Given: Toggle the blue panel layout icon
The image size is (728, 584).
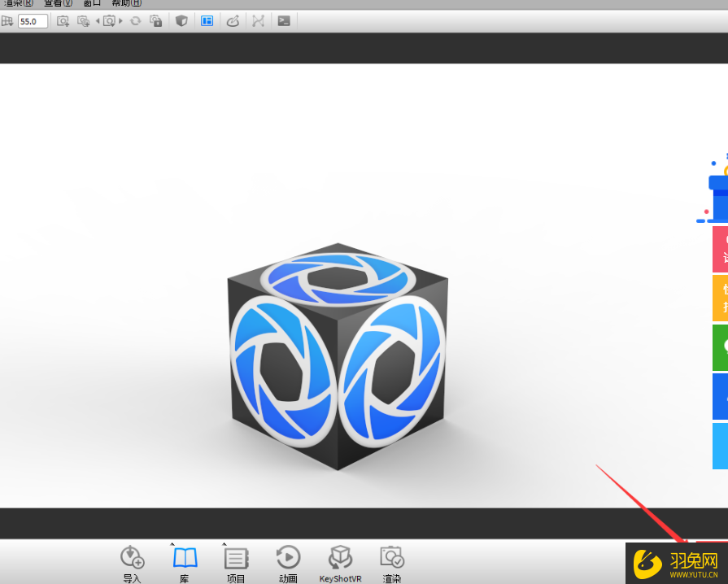Looking at the screenshot, I should pos(207,21).
